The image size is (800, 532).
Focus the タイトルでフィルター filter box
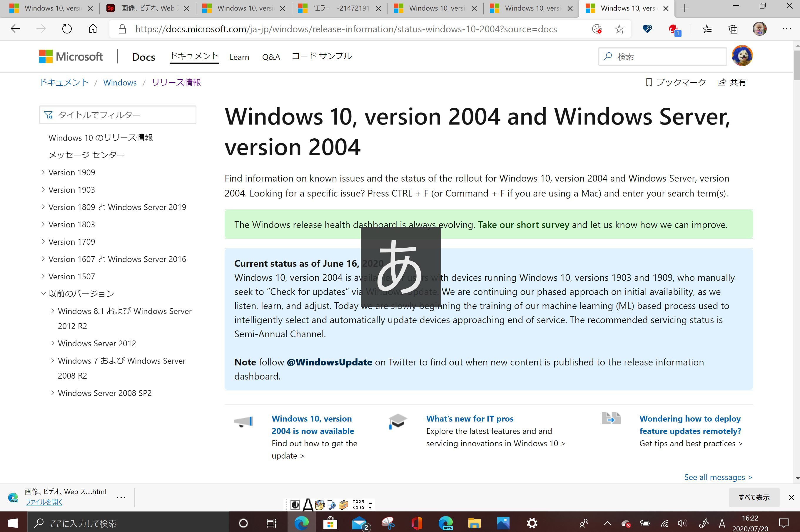(118, 115)
